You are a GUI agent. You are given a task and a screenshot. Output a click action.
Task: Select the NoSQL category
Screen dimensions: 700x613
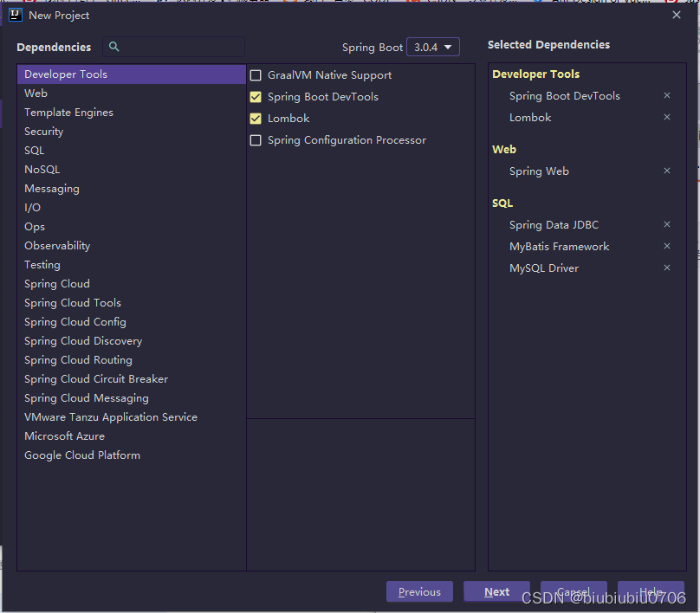click(132, 170)
